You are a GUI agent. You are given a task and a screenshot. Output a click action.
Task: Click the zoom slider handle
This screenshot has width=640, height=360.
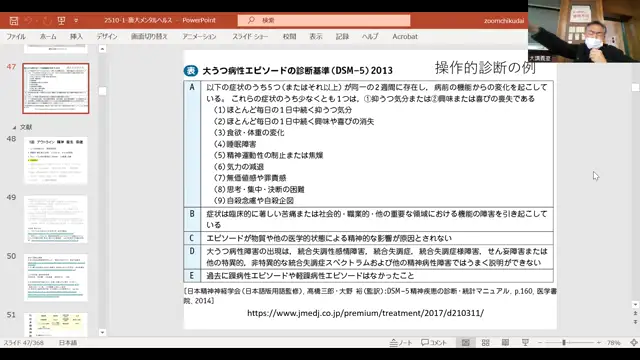pos(564,342)
